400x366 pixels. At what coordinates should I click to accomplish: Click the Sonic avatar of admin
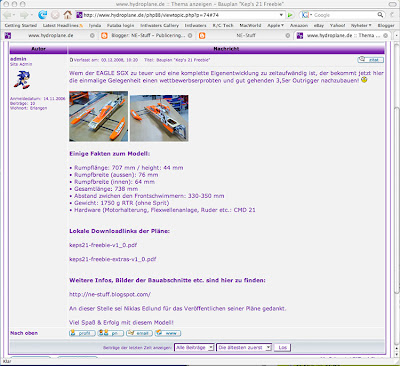click(22, 80)
